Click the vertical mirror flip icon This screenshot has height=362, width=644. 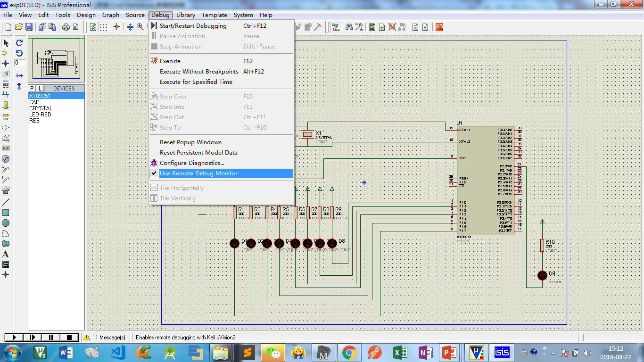tap(19, 86)
